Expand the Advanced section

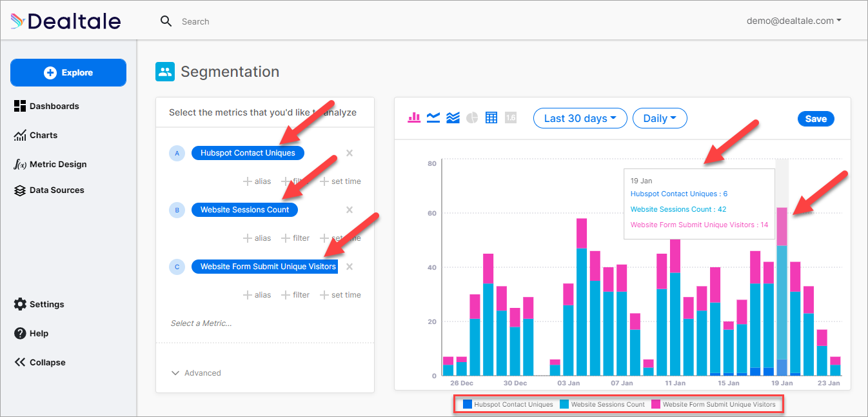click(x=196, y=373)
